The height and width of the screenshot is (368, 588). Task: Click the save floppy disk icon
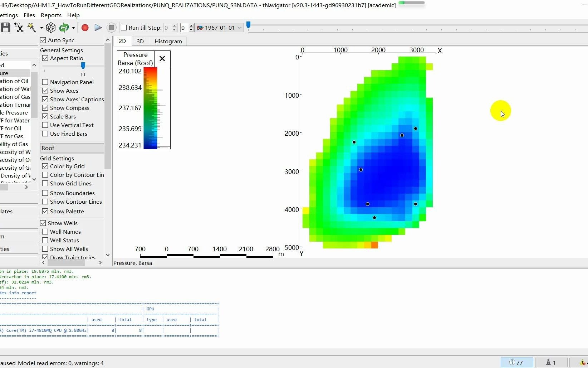5,28
